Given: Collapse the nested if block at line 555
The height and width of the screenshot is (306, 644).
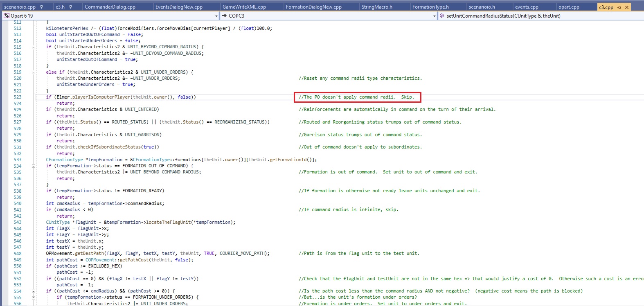Looking at the screenshot, I should pyautogui.click(x=34, y=297).
